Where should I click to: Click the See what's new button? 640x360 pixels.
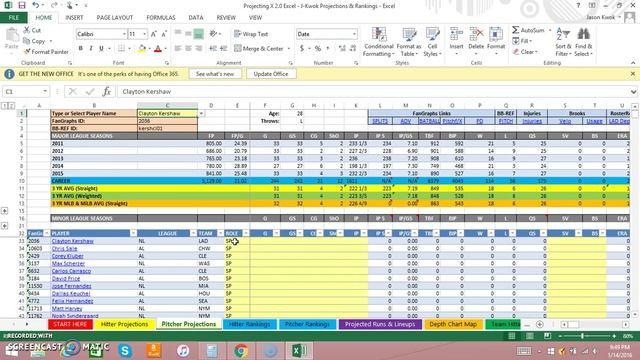point(215,74)
